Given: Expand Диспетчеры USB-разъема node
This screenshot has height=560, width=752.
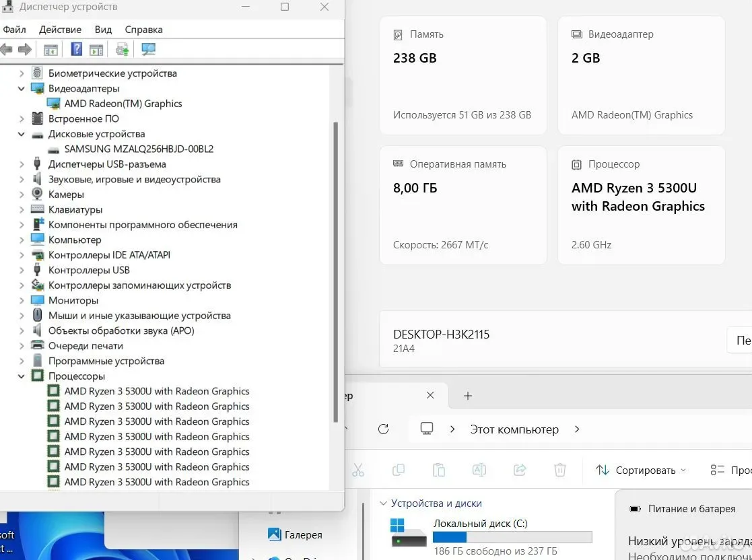Looking at the screenshot, I should click(22, 164).
